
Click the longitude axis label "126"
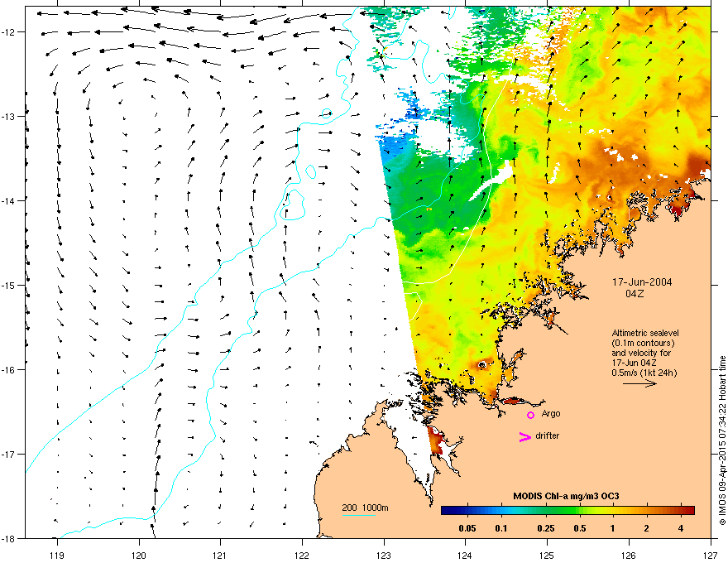tap(629, 555)
